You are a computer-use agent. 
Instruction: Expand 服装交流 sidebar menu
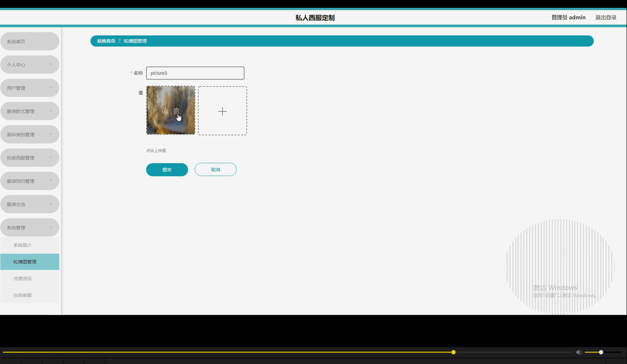(30, 204)
